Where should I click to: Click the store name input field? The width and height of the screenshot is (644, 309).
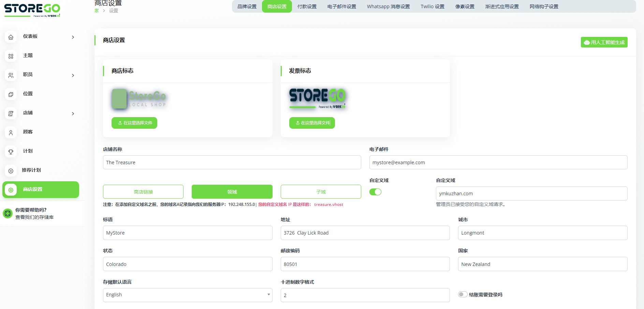tap(232, 163)
